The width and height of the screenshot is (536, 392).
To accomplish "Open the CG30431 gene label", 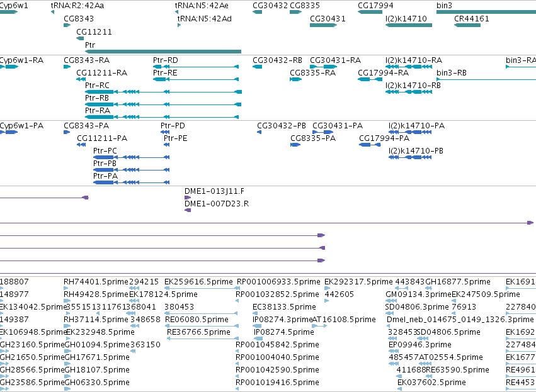I will (328, 18).
